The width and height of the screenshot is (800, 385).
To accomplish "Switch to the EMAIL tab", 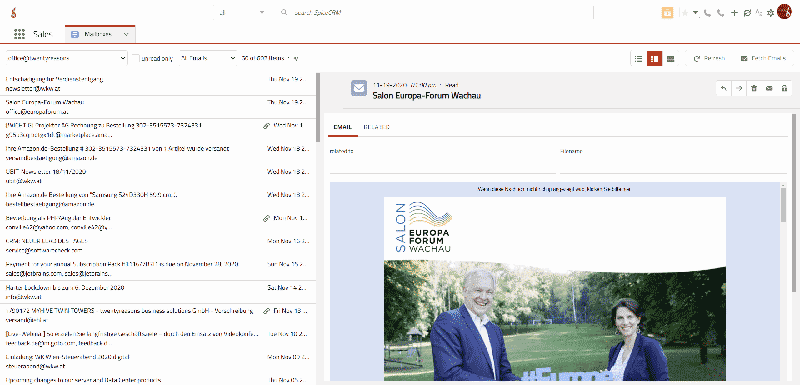I will pyautogui.click(x=342, y=127).
